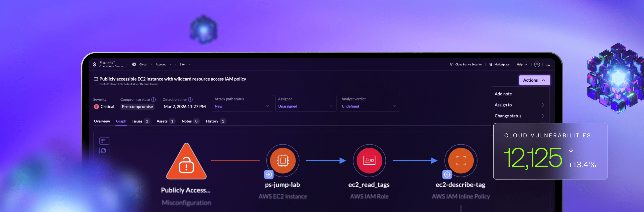Screen dimensions: 644x212
Task: Switch to the Issues tab
Action: pos(141,121)
